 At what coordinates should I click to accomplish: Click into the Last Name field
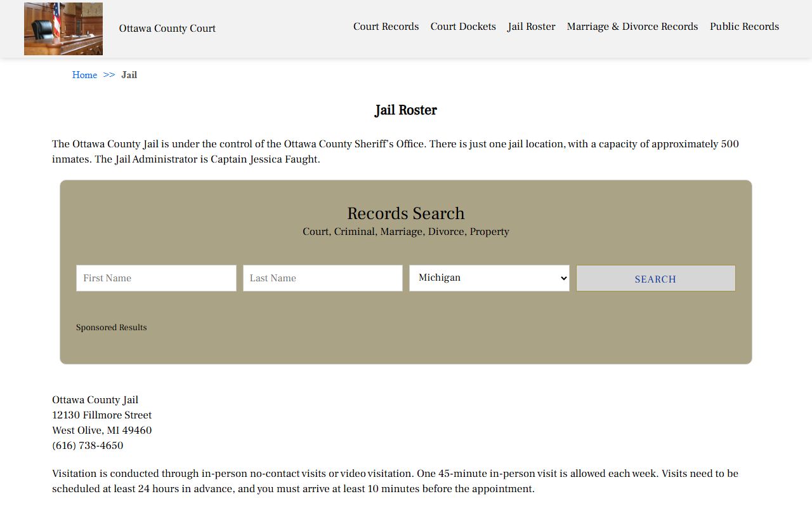pyautogui.click(x=322, y=278)
